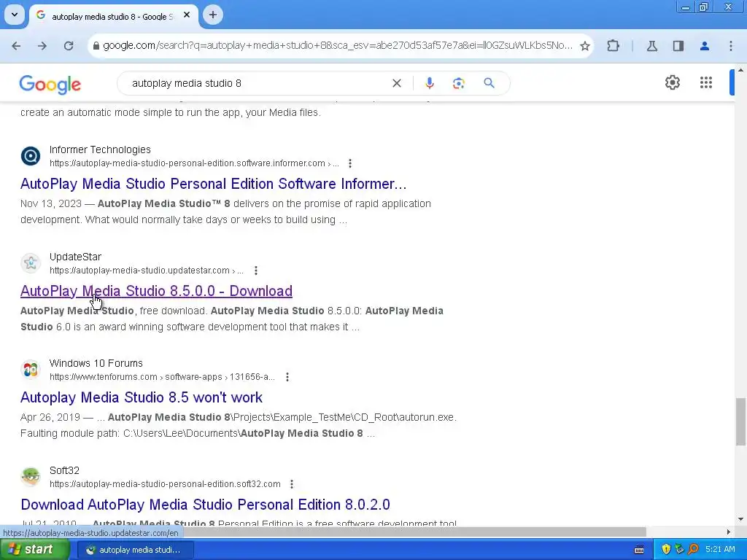Bookmark this page with the star icon
Image resolution: width=747 pixels, height=560 pixels.
point(585,46)
